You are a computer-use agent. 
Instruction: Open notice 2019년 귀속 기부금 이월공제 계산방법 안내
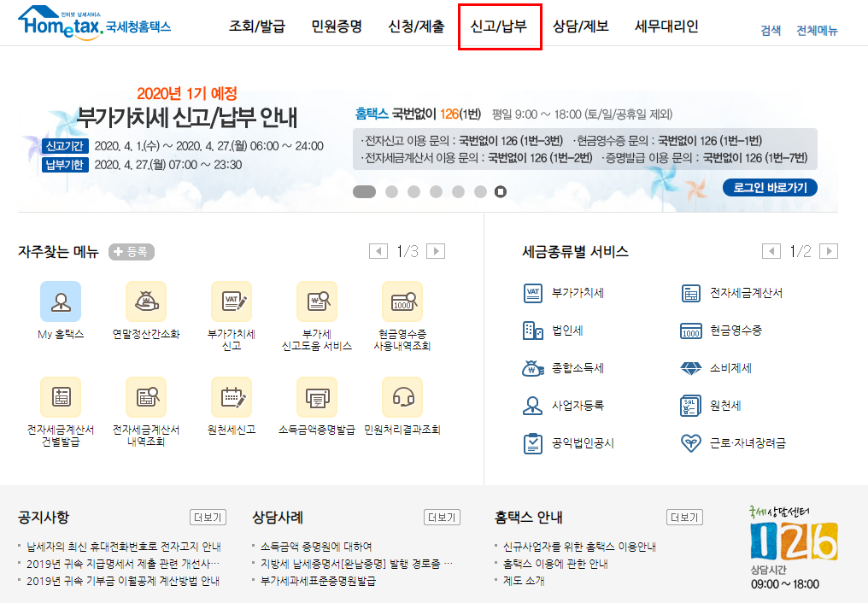123,581
